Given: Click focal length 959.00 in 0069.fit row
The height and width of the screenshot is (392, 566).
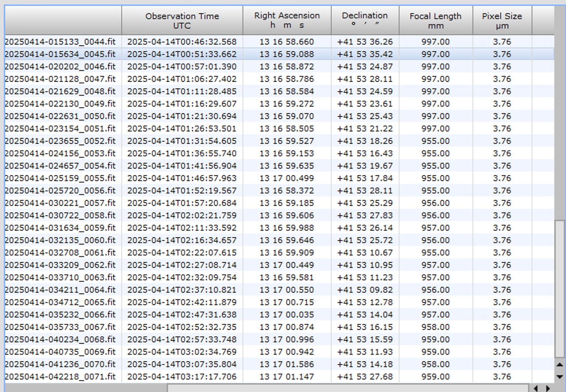Looking at the screenshot, I should point(435,352).
